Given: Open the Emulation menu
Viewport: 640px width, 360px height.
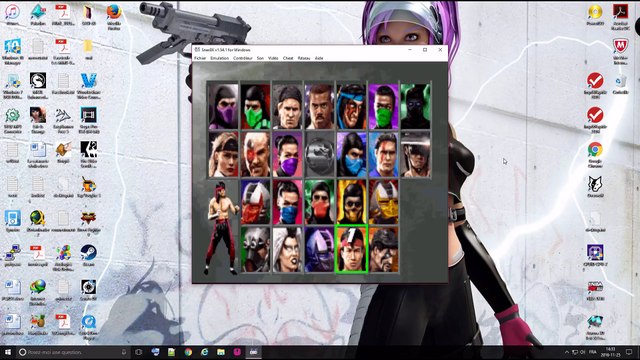Looking at the screenshot, I should (x=219, y=58).
